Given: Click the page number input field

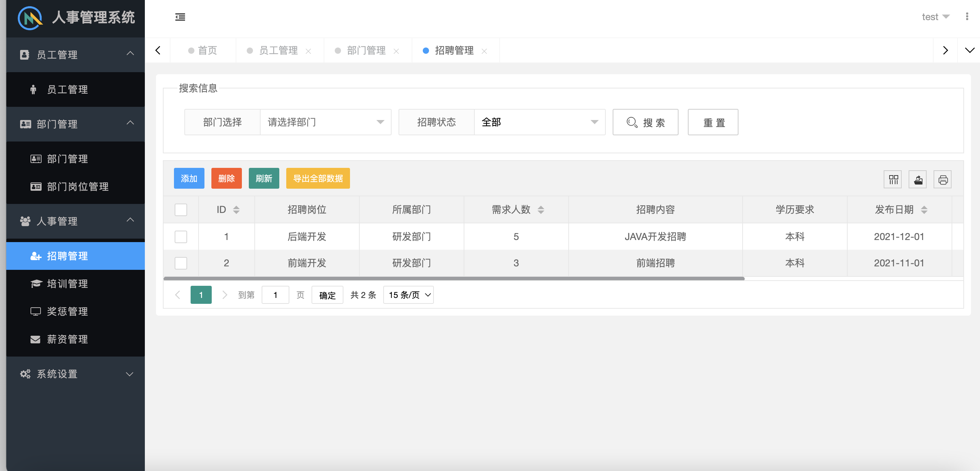Looking at the screenshot, I should point(275,295).
